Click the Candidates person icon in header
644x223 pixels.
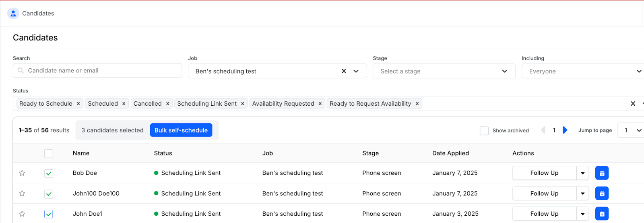click(13, 13)
